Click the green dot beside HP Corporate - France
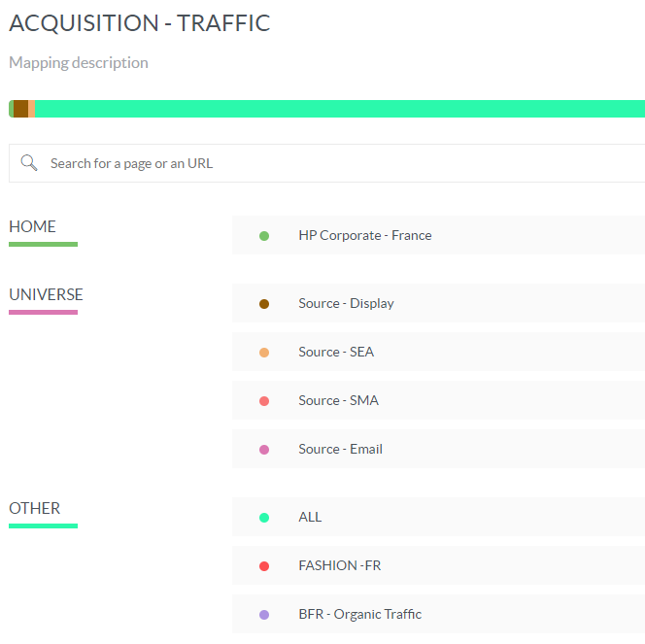The height and width of the screenshot is (644, 645). 264,236
